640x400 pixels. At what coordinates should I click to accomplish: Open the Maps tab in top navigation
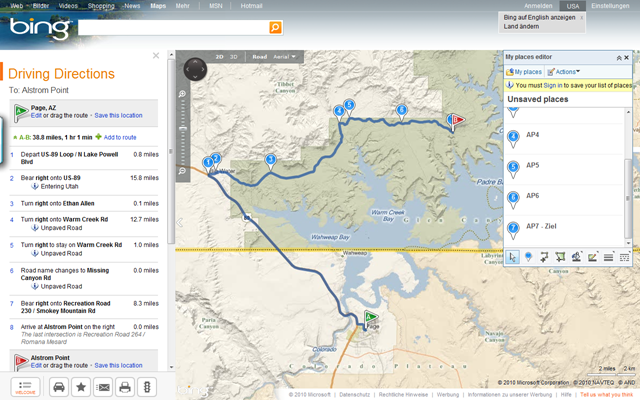(158, 6)
